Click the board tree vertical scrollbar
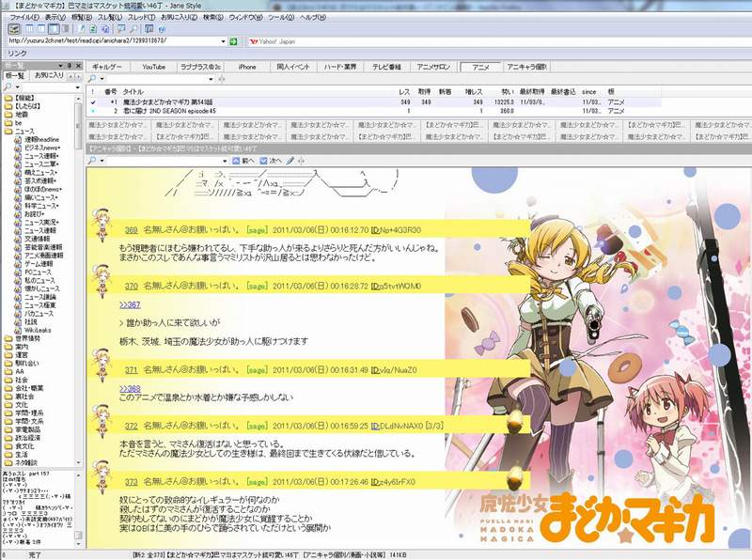This screenshot has height=560, width=752. (79, 281)
